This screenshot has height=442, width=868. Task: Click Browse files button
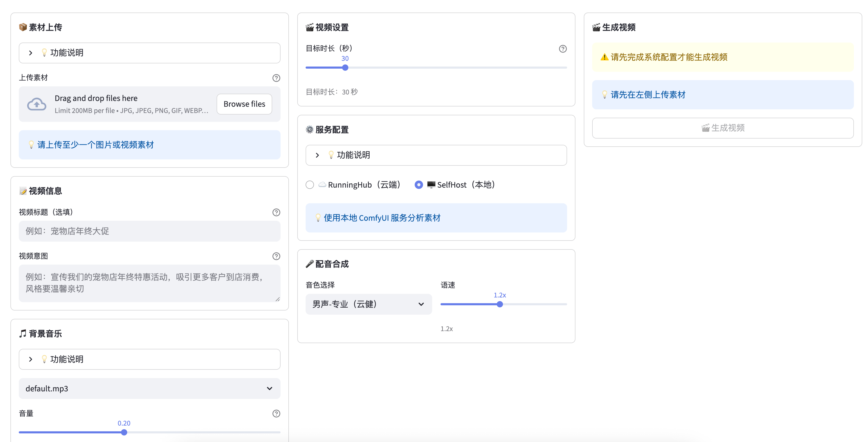[x=244, y=104]
